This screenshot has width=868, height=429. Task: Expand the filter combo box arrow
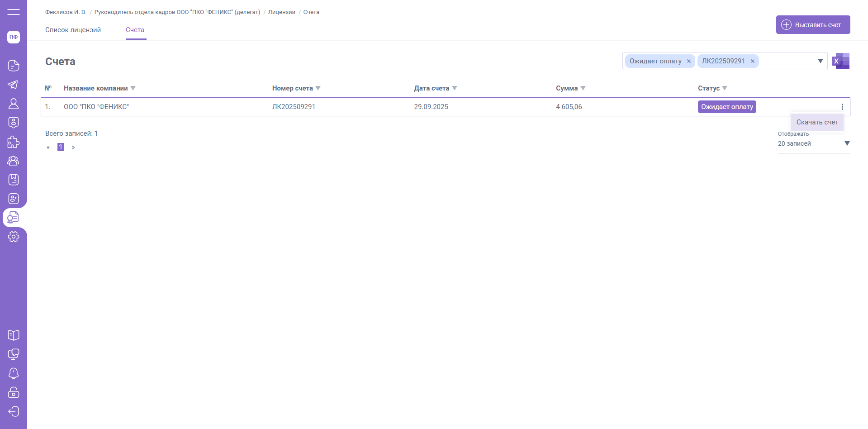click(820, 61)
